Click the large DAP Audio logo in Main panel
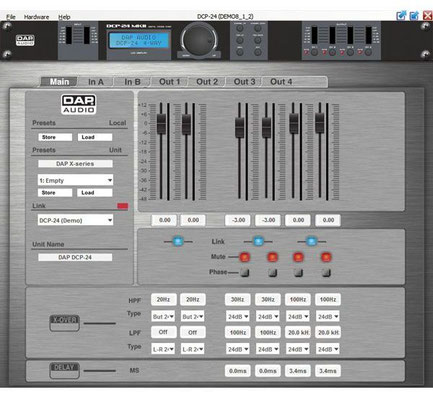This screenshot has width=433, height=400. 79,104
